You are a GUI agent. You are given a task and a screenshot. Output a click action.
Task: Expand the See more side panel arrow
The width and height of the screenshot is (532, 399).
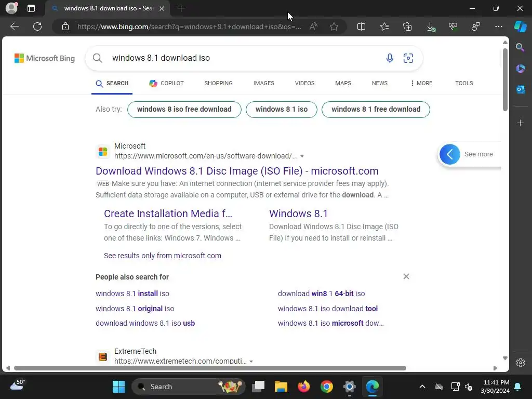[x=450, y=154]
